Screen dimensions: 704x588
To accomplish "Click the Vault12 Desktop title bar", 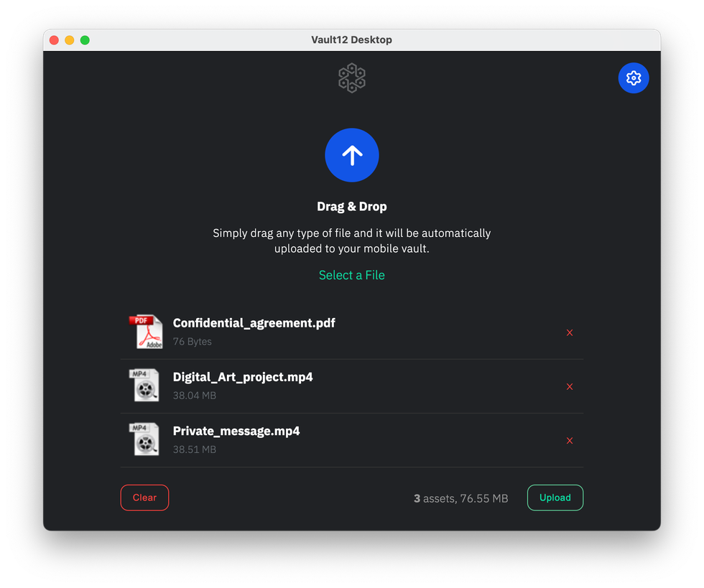I will tap(351, 39).
